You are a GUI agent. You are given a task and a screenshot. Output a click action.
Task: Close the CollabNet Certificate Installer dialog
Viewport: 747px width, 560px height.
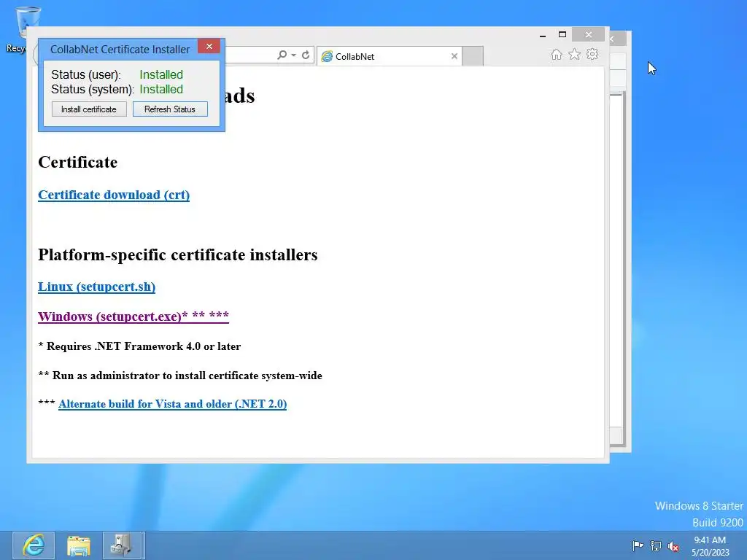coord(209,46)
